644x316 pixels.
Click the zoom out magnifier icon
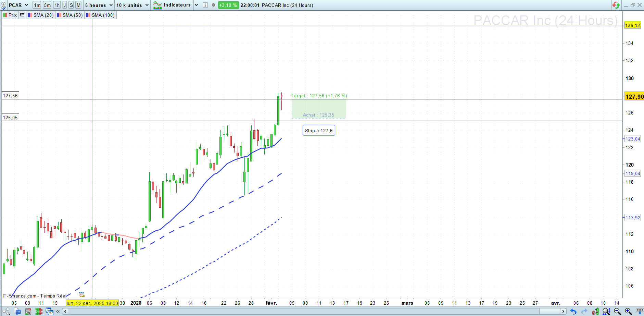coord(618,312)
